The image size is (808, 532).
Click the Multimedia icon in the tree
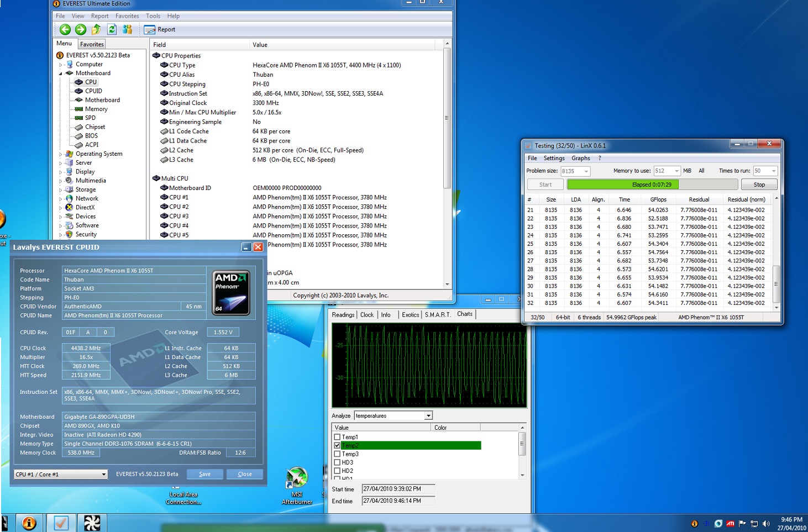(69, 181)
